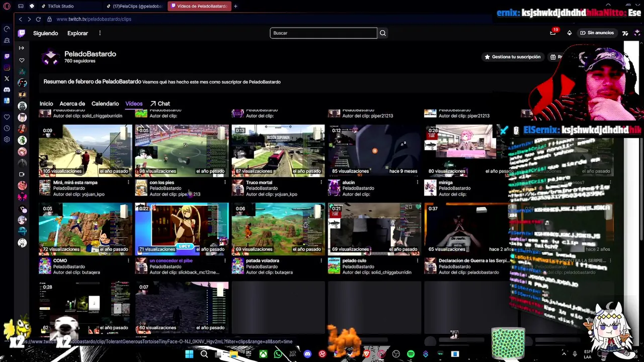Open Discord in Opera sidebar
This screenshot has width=644, height=362.
coord(7,89)
